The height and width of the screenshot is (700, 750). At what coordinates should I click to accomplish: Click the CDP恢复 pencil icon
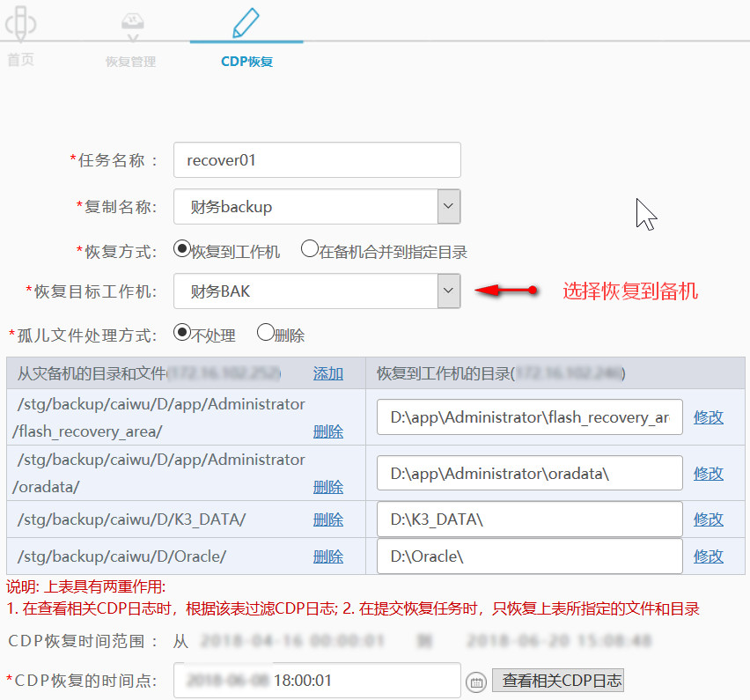246,22
